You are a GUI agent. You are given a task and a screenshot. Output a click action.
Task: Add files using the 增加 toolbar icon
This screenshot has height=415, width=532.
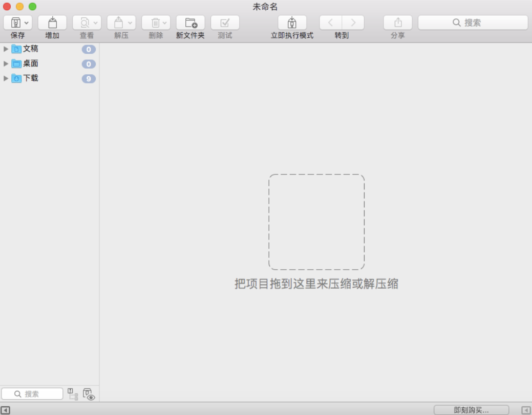point(51,22)
